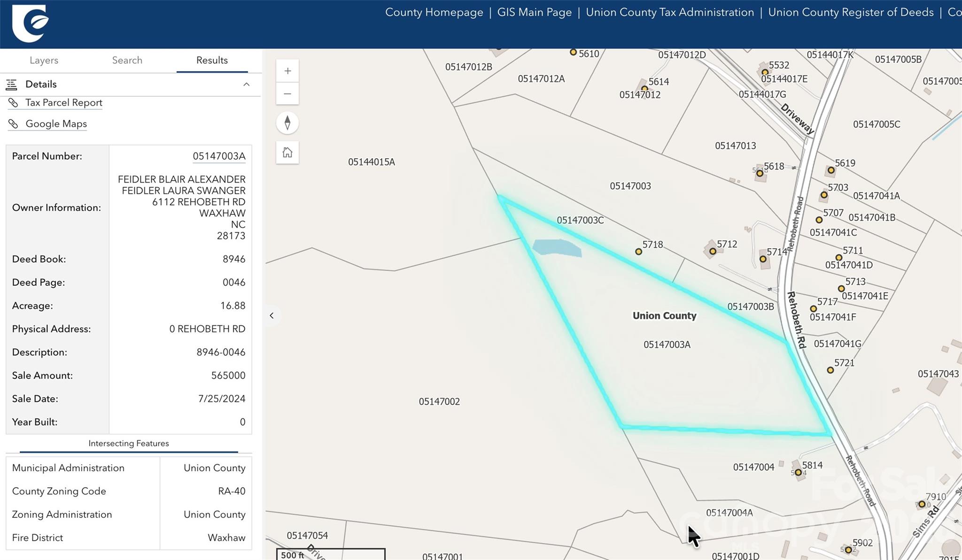Collapse the side panel with arrow
The width and height of the screenshot is (962, 560).
pyautogui.click(x=272, y=315)
